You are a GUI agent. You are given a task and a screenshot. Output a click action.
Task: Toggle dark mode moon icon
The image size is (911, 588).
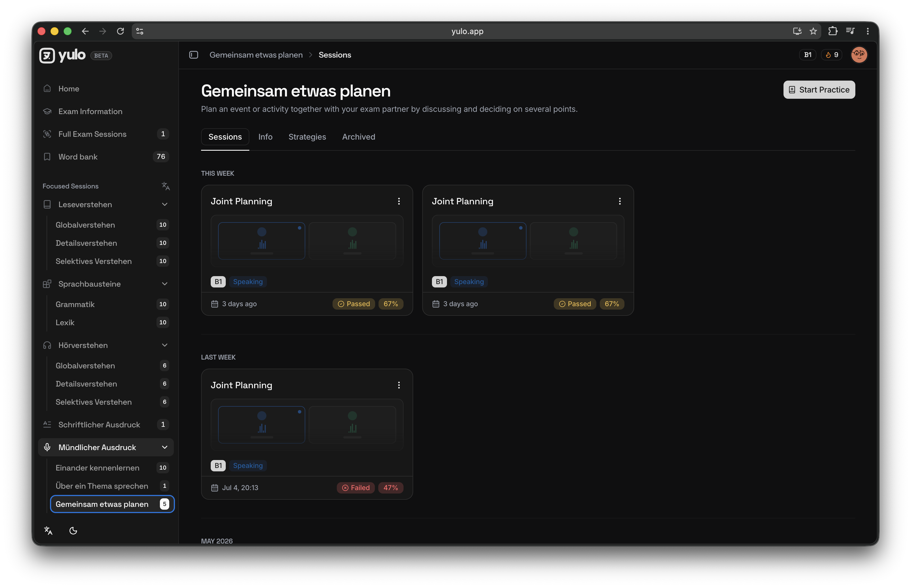coord(73,530)
